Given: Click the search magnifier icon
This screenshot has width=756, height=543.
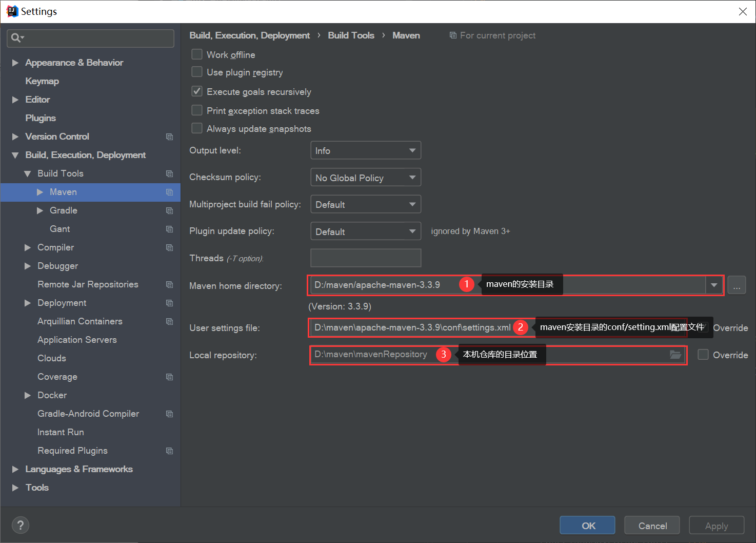Looking at the screenshot, I should (x=16, y=38).
